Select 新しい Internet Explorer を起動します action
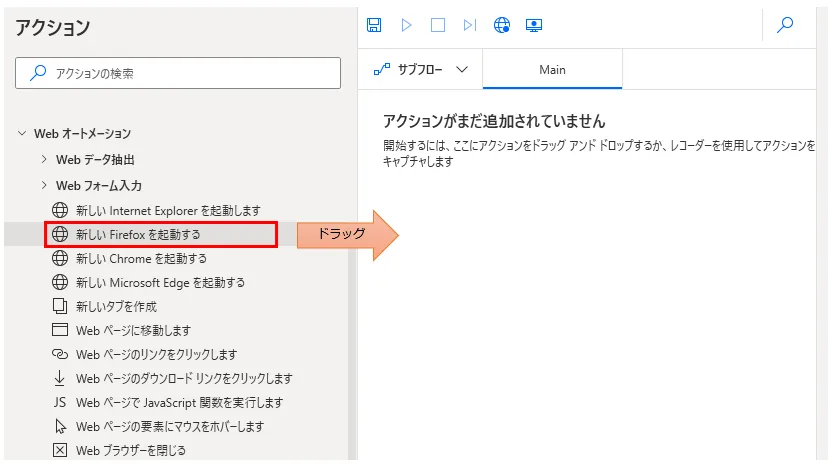833x464 pixels. (x=168, y=210)
